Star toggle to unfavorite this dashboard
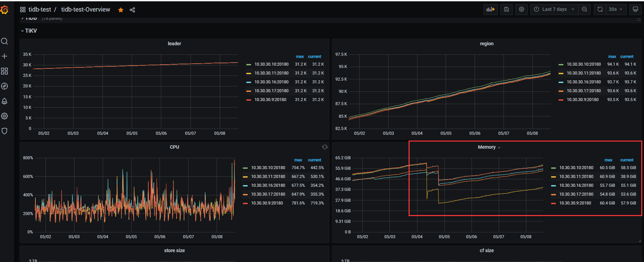This screenshot has width=644, height=262. pos(120,10)
